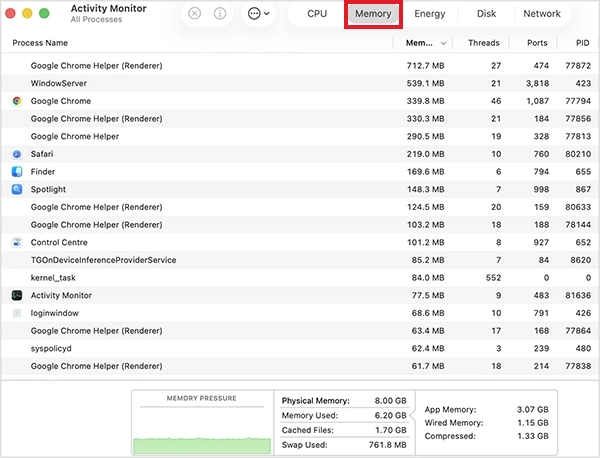Sort by the Ports column
This screenshot has width=600, height=458.
pos(537,43)
